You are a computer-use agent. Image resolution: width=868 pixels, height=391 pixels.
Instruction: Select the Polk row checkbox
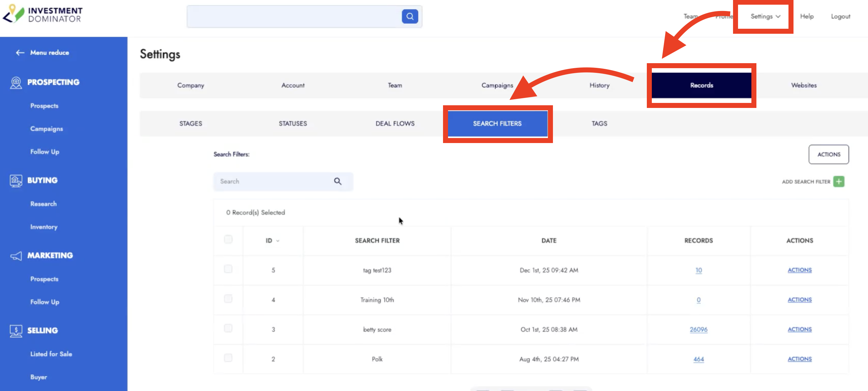tap(228, 358)
